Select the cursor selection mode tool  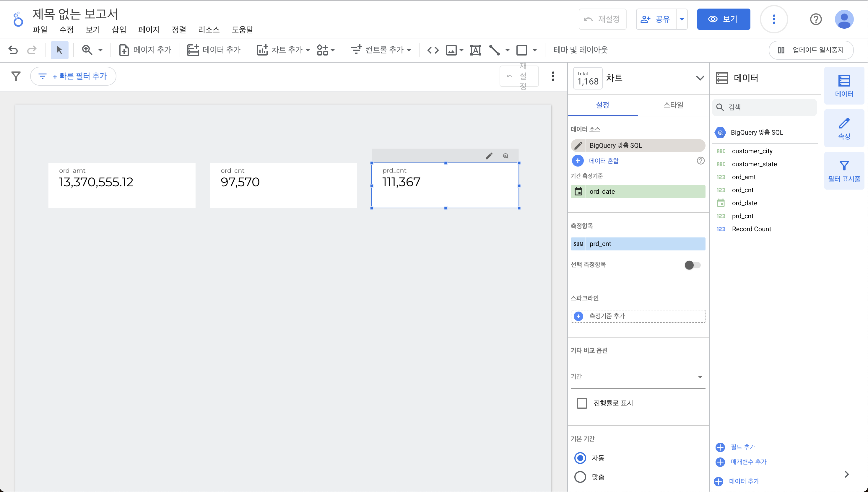(59, 50)
